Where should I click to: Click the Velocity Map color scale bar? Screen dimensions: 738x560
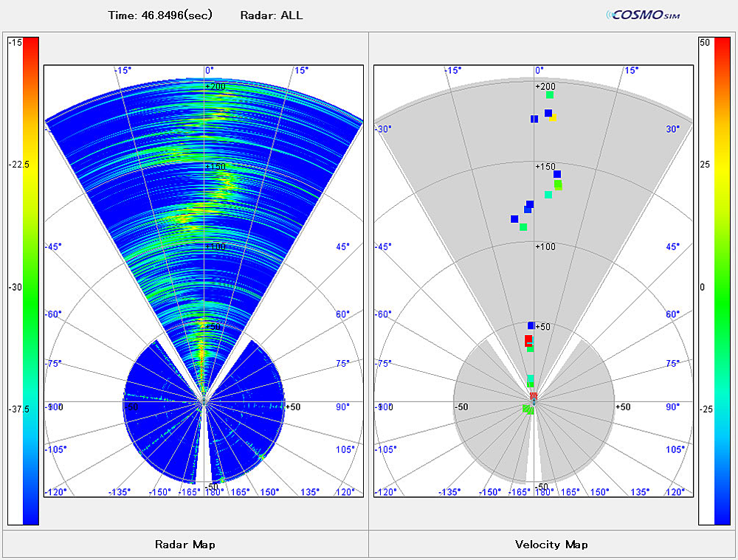point(723,281)
